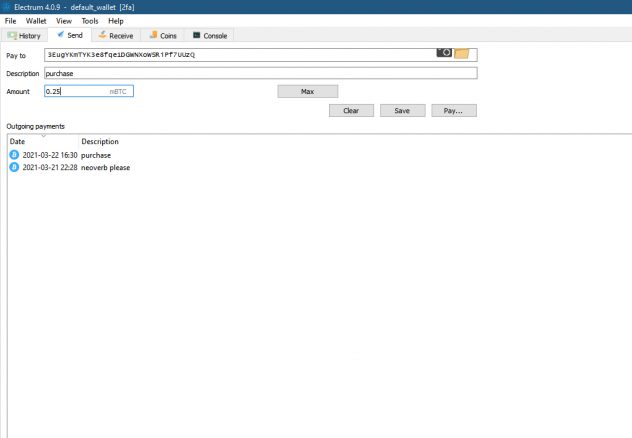The width and height of the screenshot is (632, 438).
Task: Click the Electrum logo in title bar
Action: [x=6, y=7]
